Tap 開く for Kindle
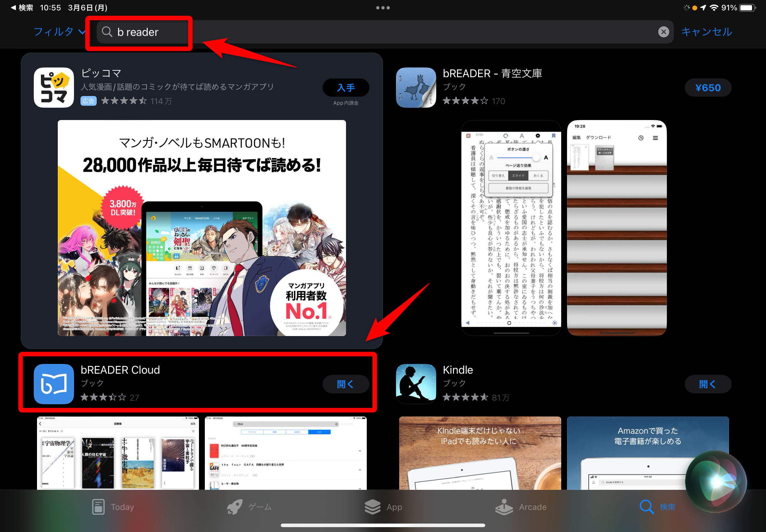 [x=708, y=384]
